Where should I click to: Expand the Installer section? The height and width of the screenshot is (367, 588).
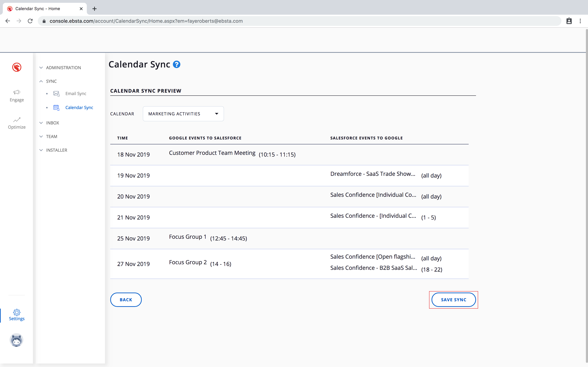click(56, 150)
